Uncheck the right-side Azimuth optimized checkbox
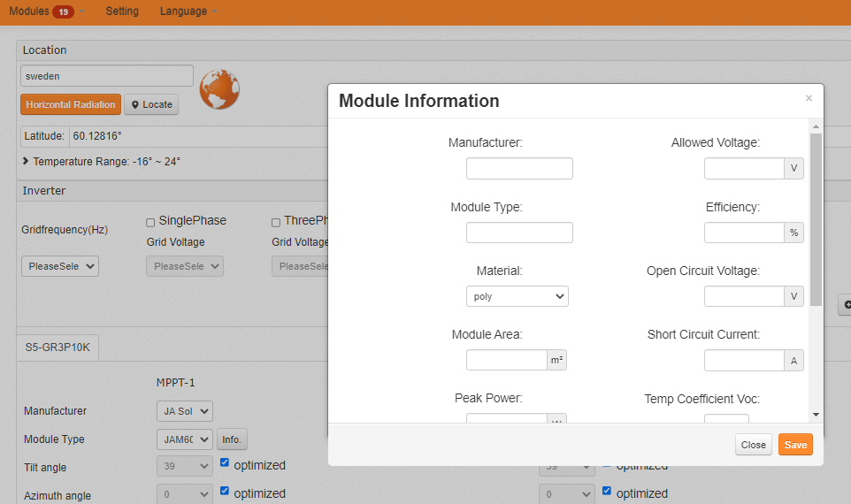This screenshot has height=504, width=851. pos(607,491)
